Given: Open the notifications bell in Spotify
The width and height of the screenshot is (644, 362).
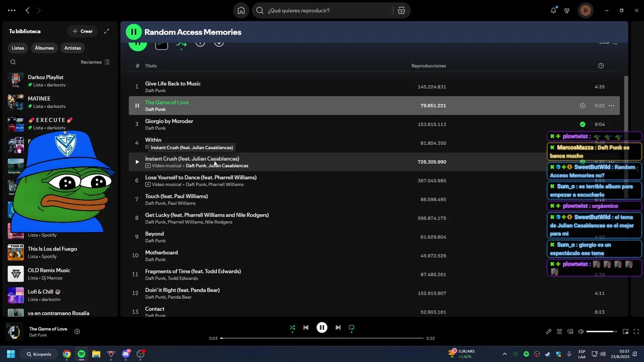Looking at the screenshot, I should click(x=553, y=10).
